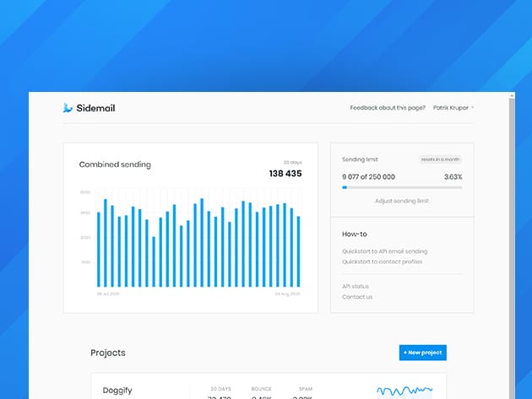The height and width of the screenshot is (399, 532).
Task: Click the 138 435 total sent figure
Action: [x=285, y=174]
